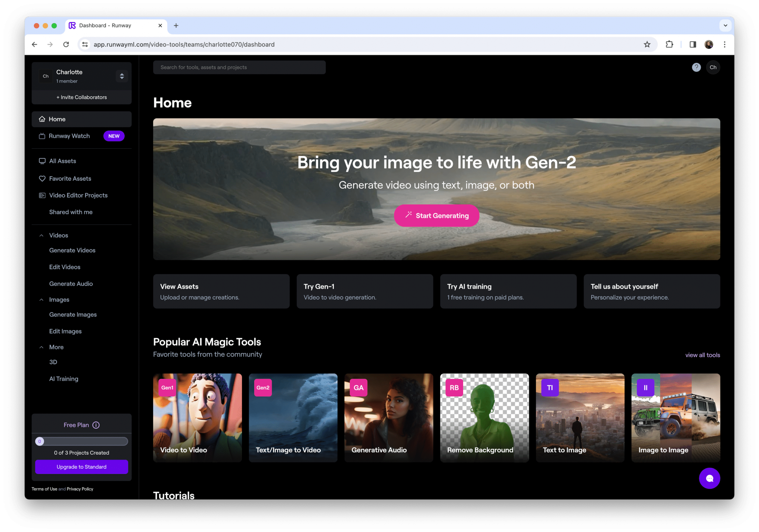Viewport: 759px width, 532px height.
Task: Open AI Training under More
Action: click(x=63, y=379)
